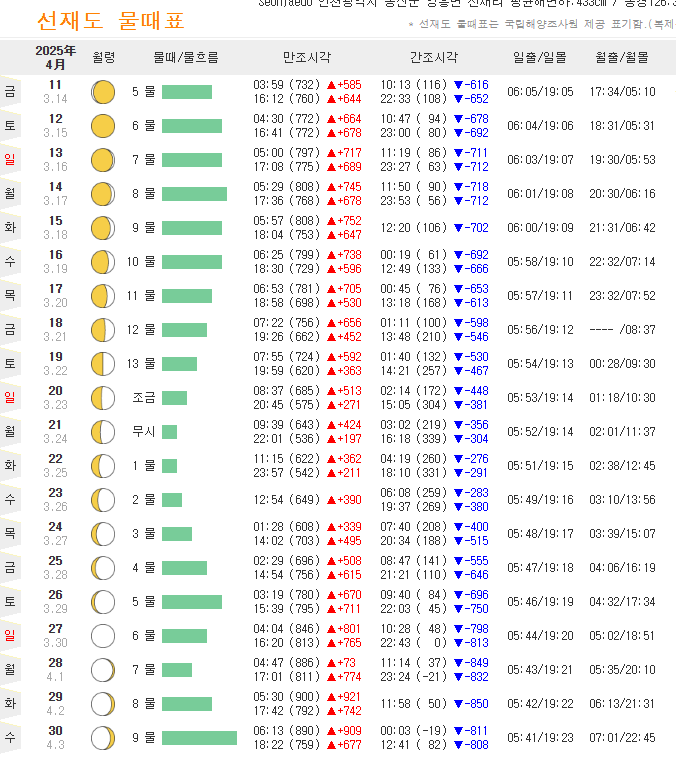Click the 무시 tide label
This screenshot has width=676, height=758.
click(144, 432)
